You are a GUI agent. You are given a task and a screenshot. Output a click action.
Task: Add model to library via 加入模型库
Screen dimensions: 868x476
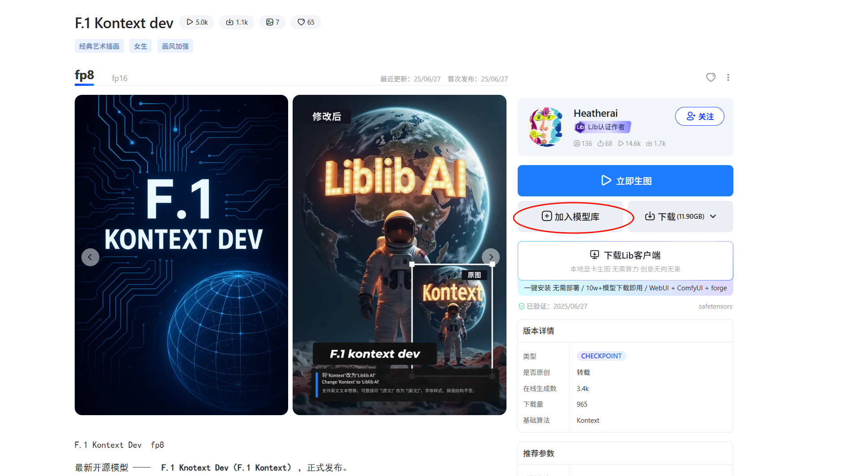point(570,217)
